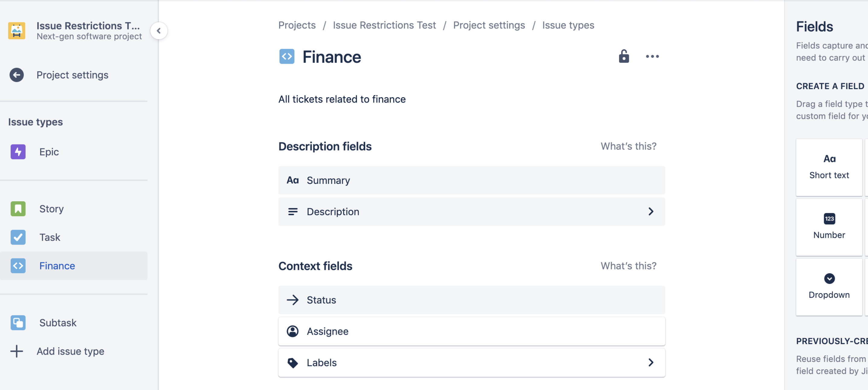The height and width of the screenshot is (390, 868).
Task: Click the plus icon for Add issue type
Action: [x=17, y=351]
